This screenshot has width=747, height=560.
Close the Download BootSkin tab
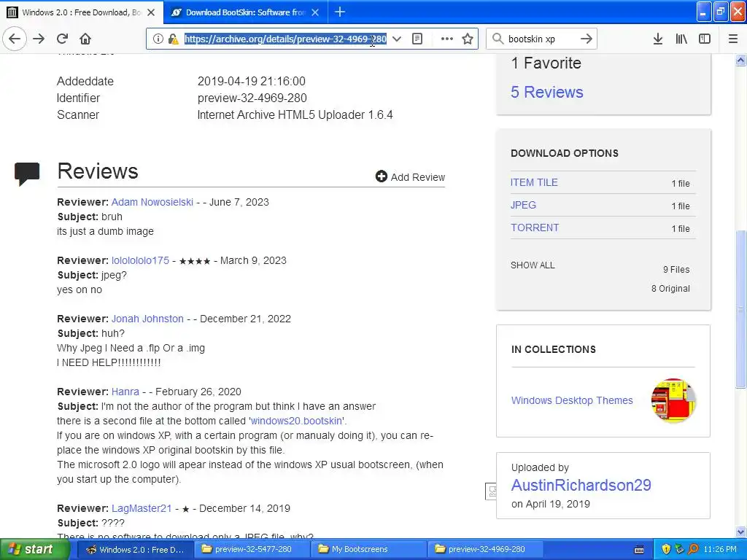point(315,12)
